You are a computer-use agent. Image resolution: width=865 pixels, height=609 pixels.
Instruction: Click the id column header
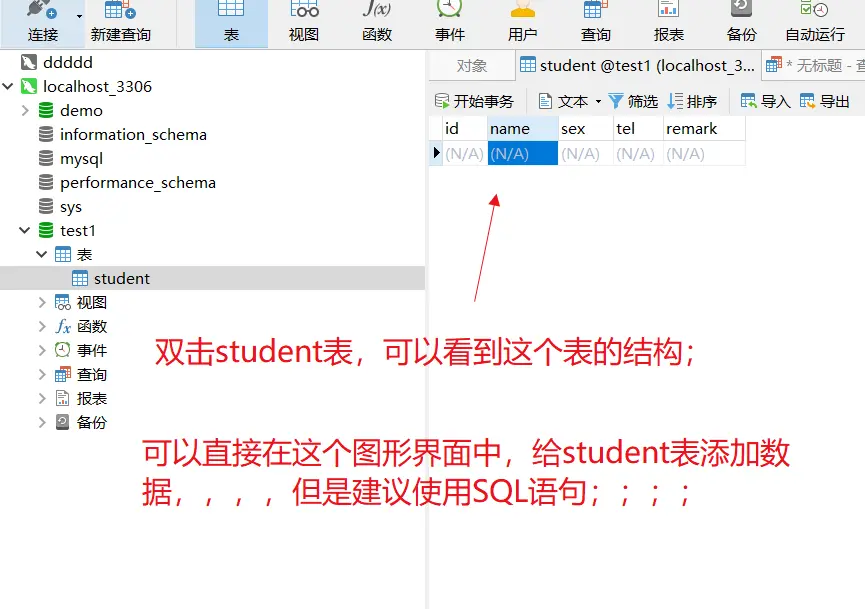[464, 129]
